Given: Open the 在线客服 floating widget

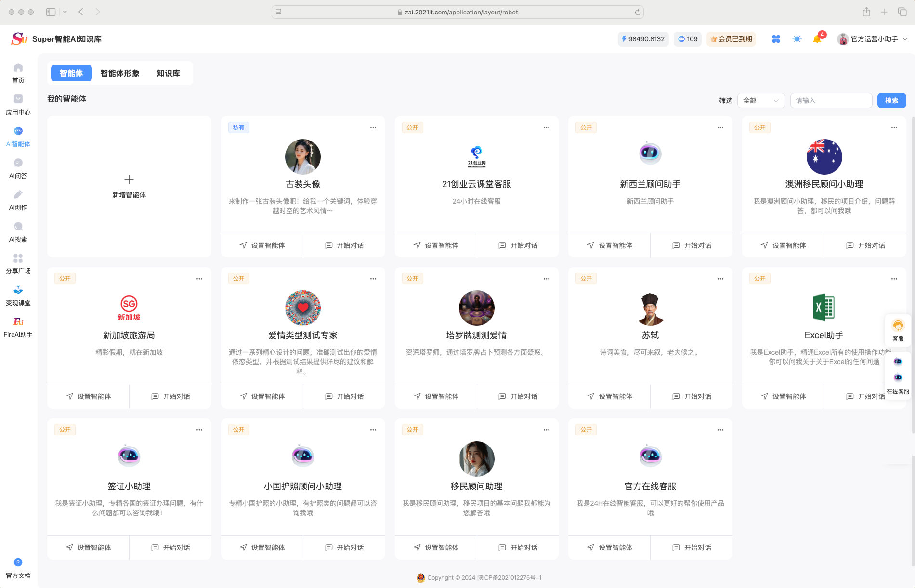Looking at the screenshot, I should tap(898, 375).
